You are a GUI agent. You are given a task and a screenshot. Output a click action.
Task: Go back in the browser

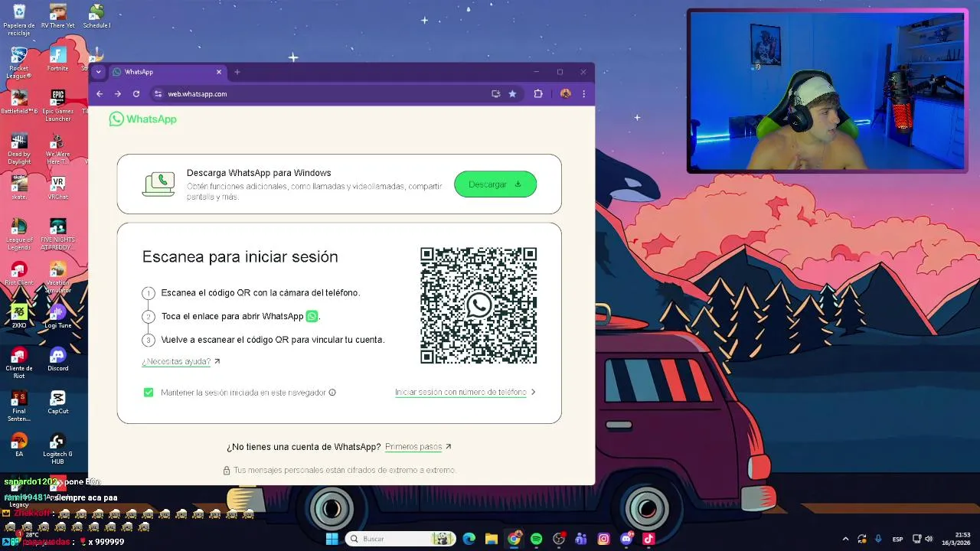point(100,94)
